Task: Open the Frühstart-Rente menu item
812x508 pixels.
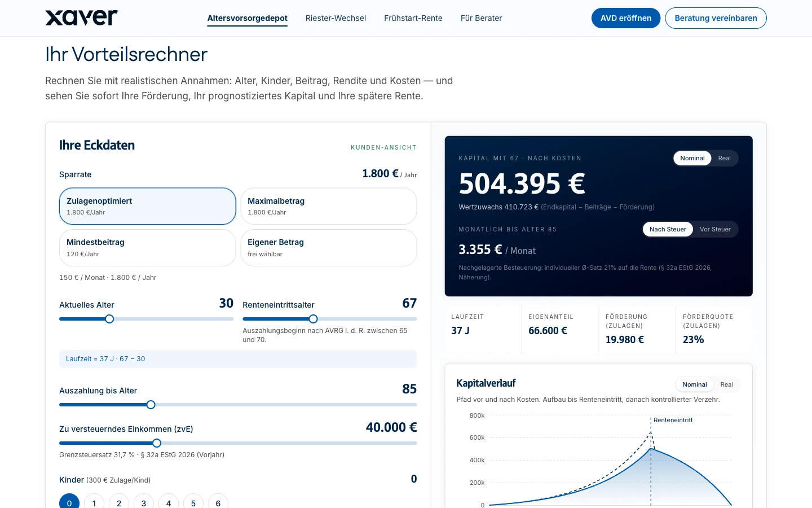Action: 413,18
